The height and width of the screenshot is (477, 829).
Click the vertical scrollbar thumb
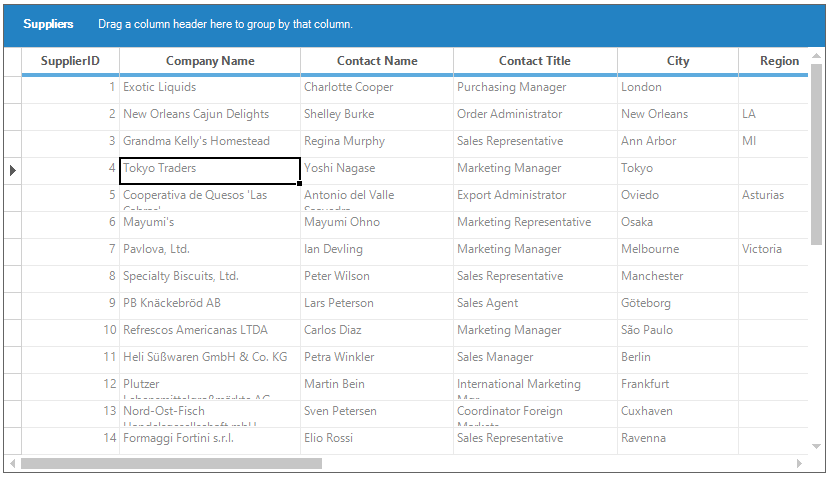(x=816, y=154)
